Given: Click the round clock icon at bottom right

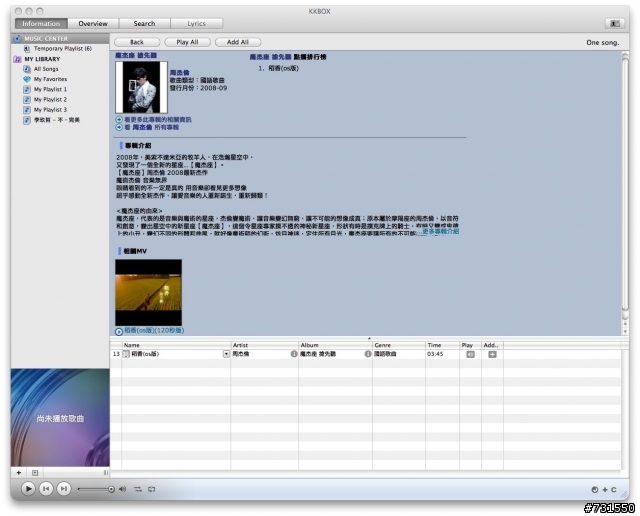Looking at the screenshot, I should pyautogui.click(x=595, y=489).
